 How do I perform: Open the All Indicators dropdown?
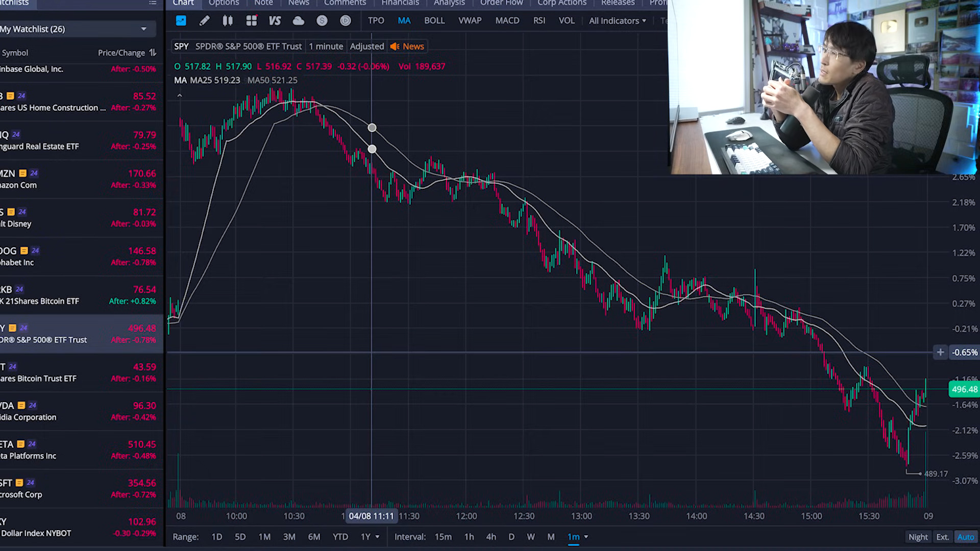pyautogui.click(x=618, y=20)
